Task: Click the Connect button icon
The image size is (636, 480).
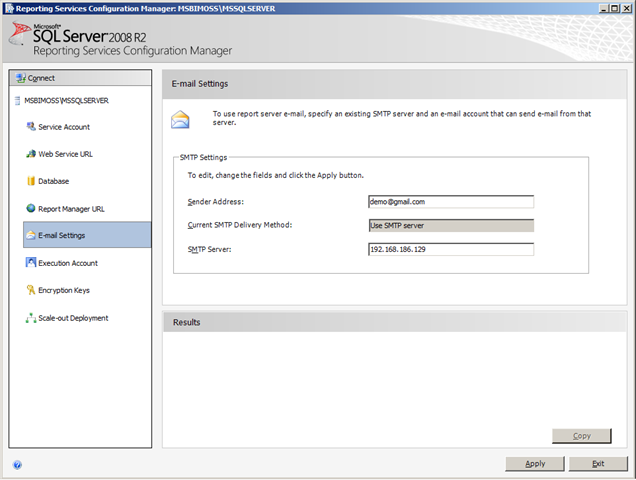Action: [x=21, y=78]
